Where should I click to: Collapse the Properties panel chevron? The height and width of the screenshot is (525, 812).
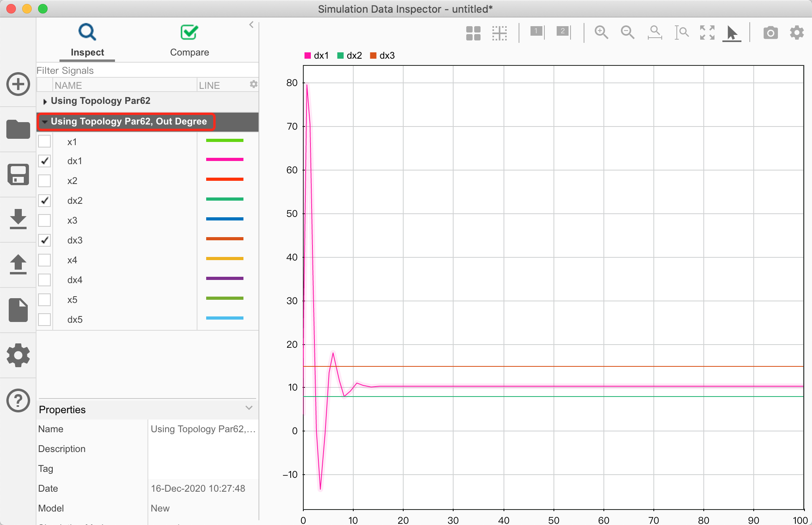pos(249,408)
